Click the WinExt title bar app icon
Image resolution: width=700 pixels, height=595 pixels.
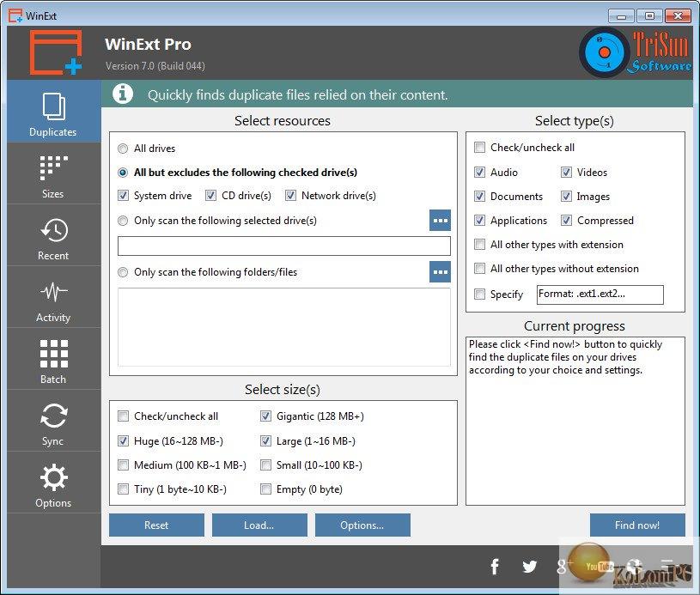point(15,15)
